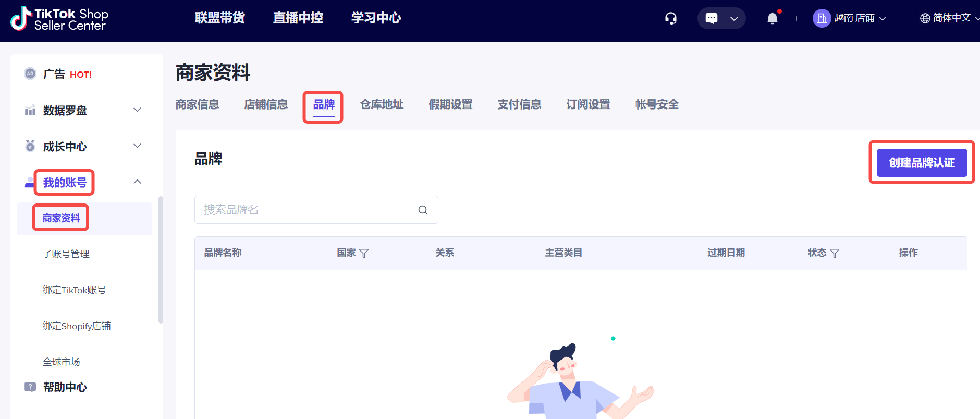The image size is (980, 419).
Task: Open the notifications bell
Action: 772,19
